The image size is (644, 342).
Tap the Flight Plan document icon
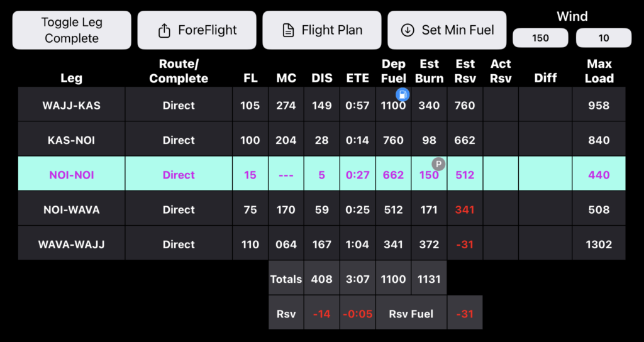pos(288,30)
